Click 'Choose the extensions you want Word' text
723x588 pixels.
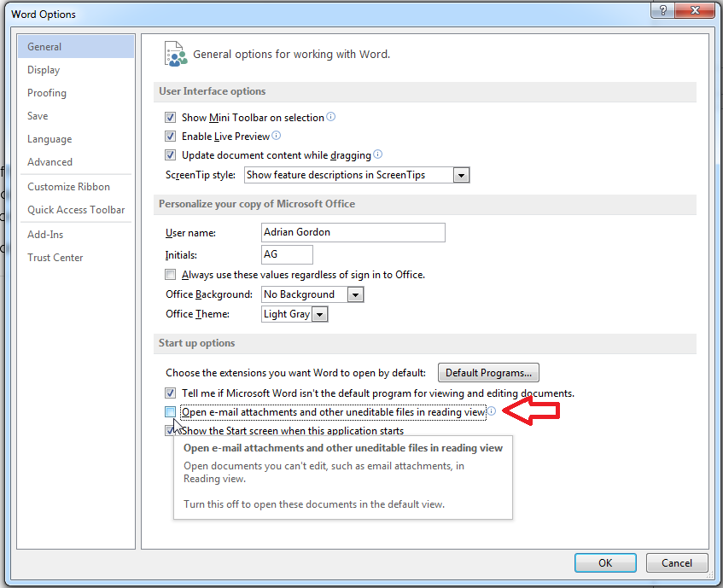point(295,373)
